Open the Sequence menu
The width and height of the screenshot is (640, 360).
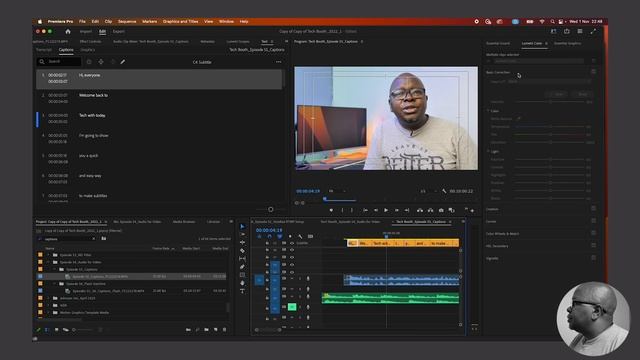pos(127,21)
